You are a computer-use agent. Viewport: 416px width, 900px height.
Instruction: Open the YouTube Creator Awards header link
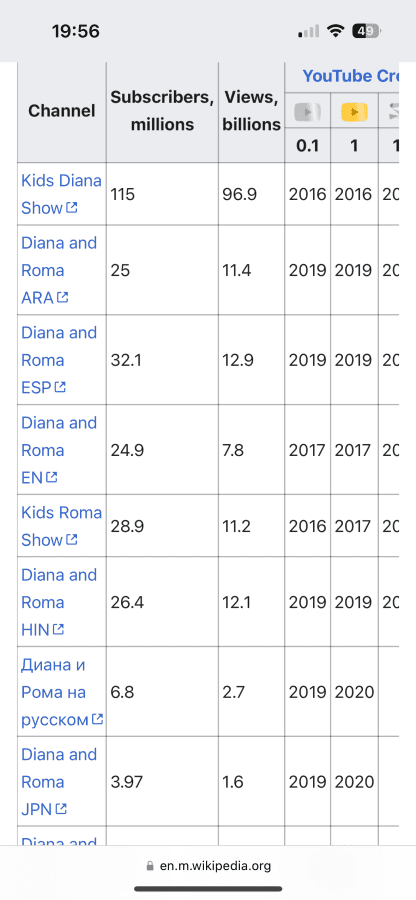tap(350, 76)
